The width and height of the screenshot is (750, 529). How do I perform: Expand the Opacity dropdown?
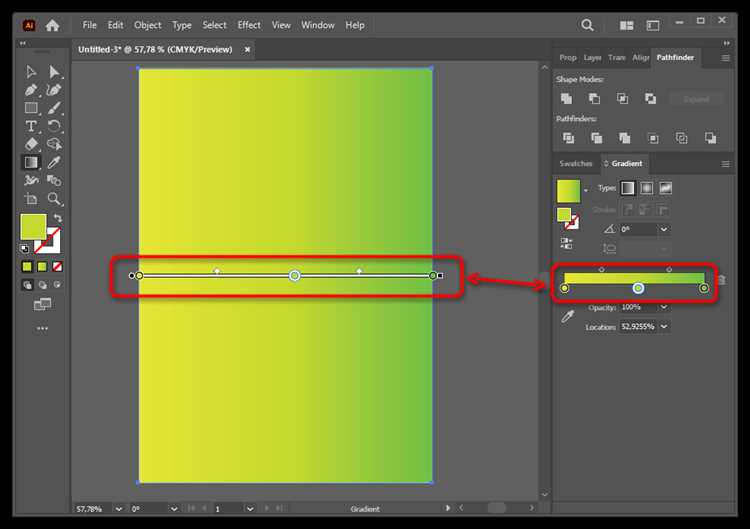pos(664,307)
